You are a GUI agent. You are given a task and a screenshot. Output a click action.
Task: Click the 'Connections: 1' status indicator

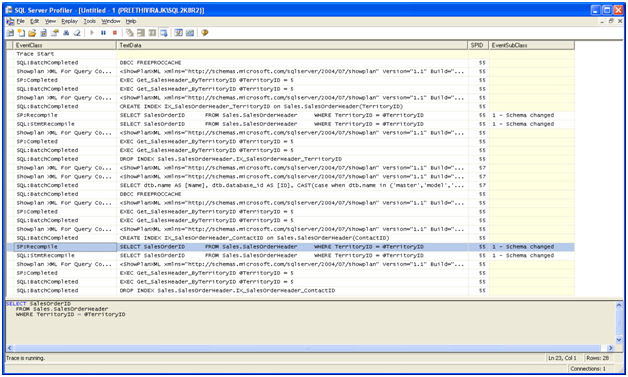[x=588, y=369]
